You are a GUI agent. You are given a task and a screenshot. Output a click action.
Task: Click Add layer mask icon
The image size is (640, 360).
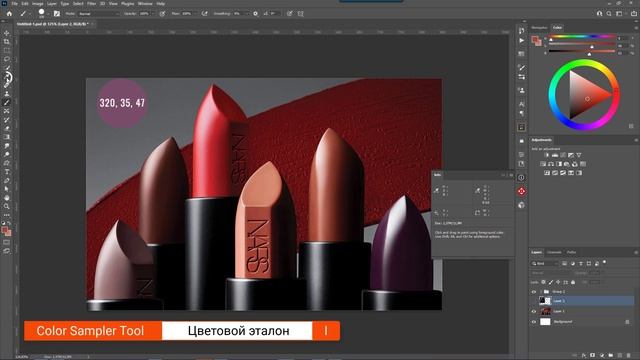point(593,356)
